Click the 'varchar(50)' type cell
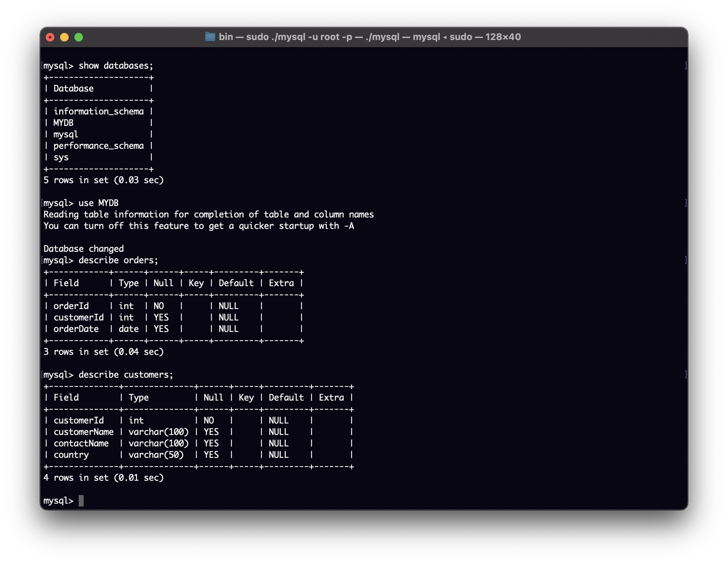Image resolution: width=728 pixels, height=563 pixels. (x=156, y=455)
